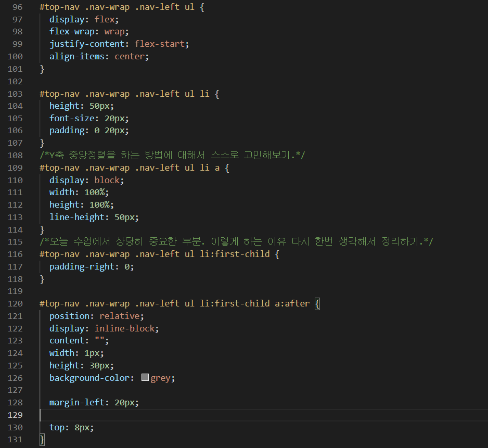Click 'position: relative;' declaration
This screenshot has height=448, width=488.
96,316
